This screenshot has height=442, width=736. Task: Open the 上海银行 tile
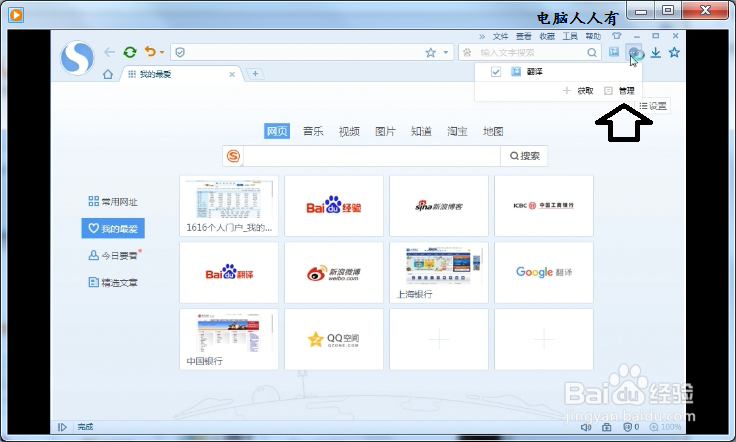click(439, 273)
